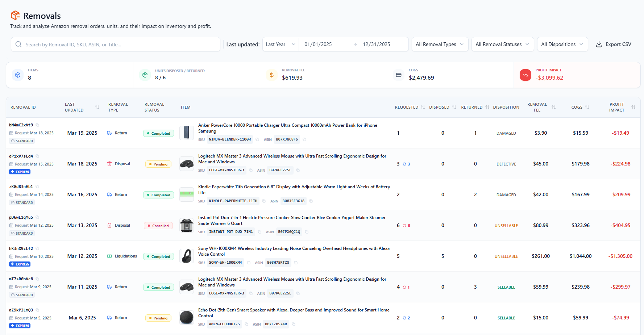Sort by Disposed units column
Viewport: 644px width, 335px height.
pyautogui.click(x=454, y=107)
